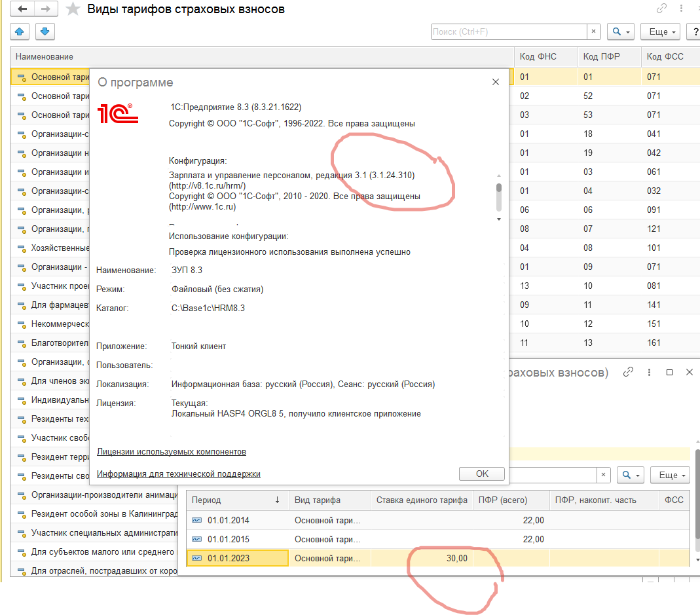Go forward with the right arrow button
700x615 pixels.
coord(46,9)
